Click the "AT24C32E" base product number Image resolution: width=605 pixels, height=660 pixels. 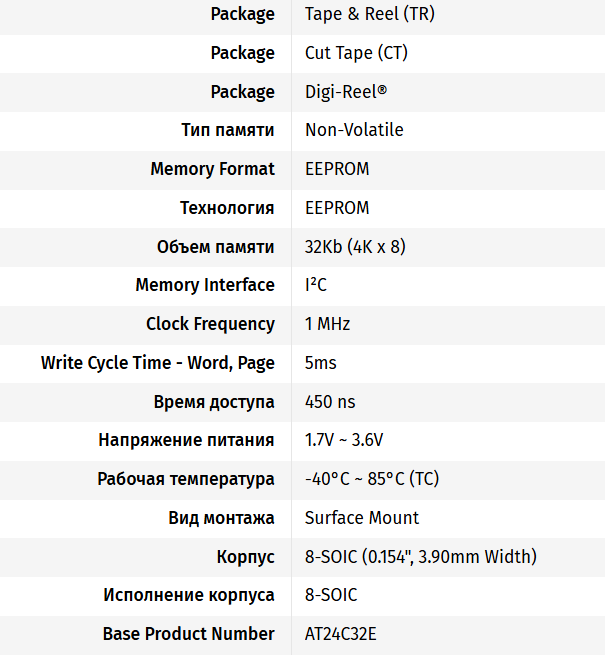[340, 634]
